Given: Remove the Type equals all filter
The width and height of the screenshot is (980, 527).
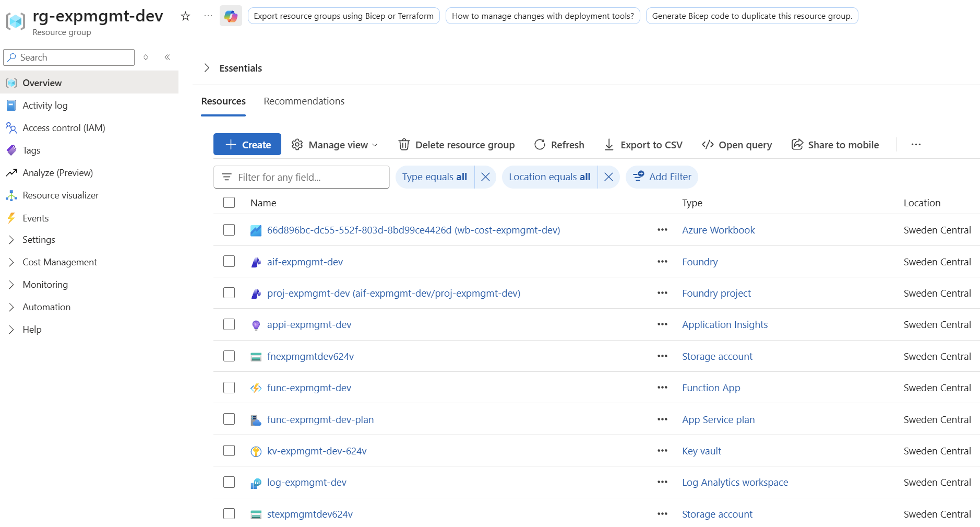Looking at the screenshot, I should coord(485,177).
